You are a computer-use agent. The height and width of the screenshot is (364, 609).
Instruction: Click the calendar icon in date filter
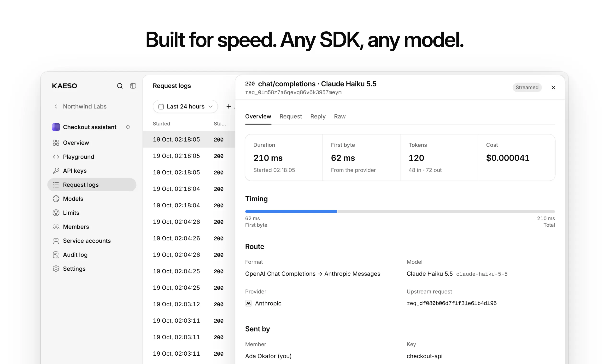point(161,107)
